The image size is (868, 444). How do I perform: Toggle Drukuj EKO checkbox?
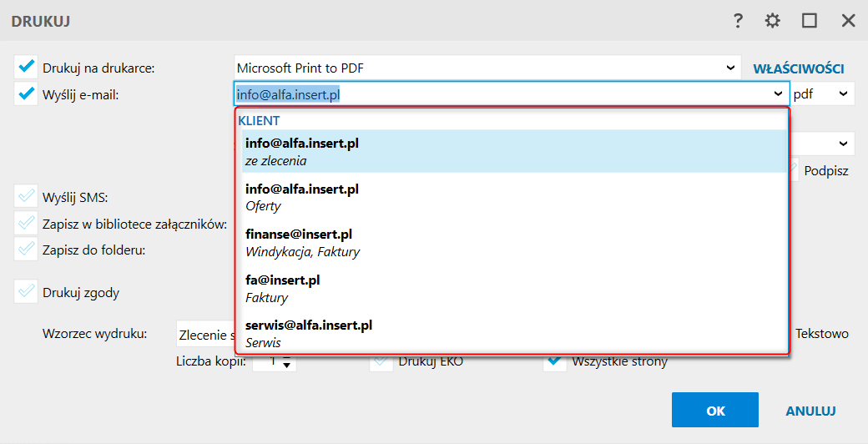(x=381, y=362)
